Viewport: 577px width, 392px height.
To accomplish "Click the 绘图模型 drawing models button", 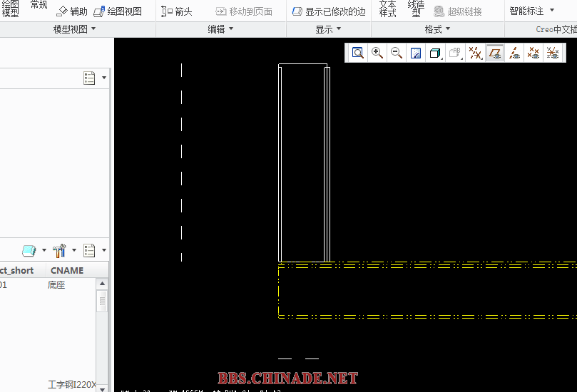I will coord(10,9).
